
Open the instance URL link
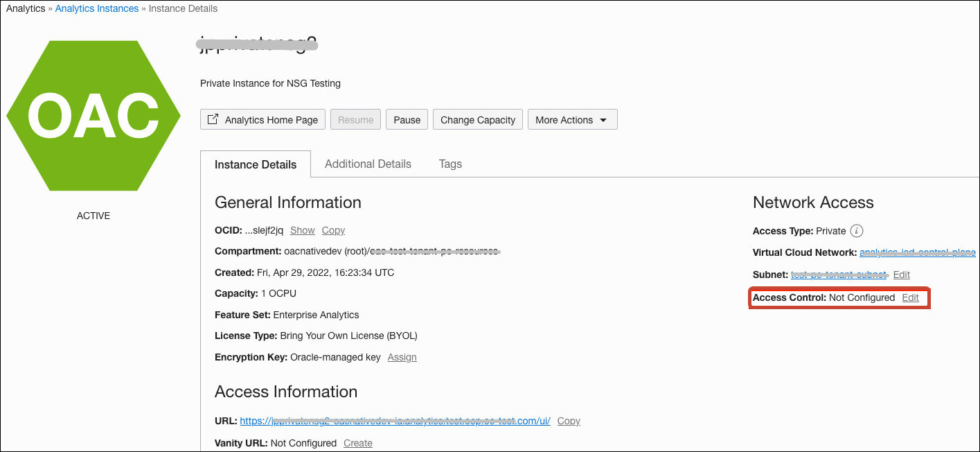(x=395, y=421)
